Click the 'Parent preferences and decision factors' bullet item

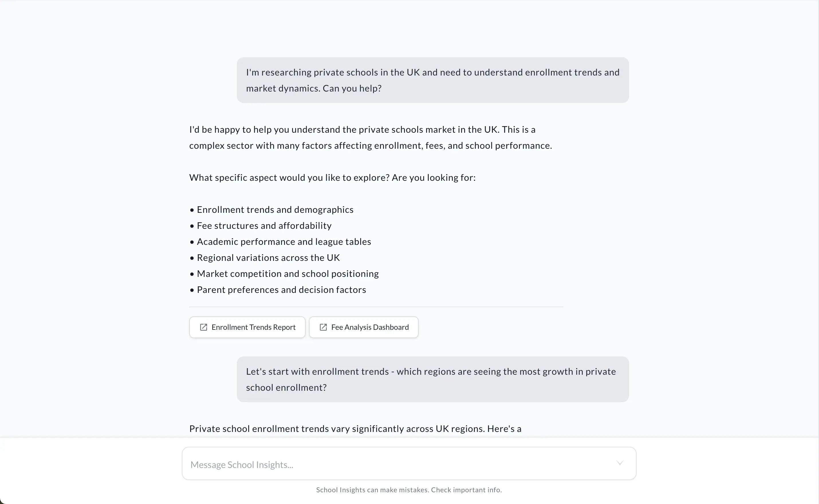point(281,290)
